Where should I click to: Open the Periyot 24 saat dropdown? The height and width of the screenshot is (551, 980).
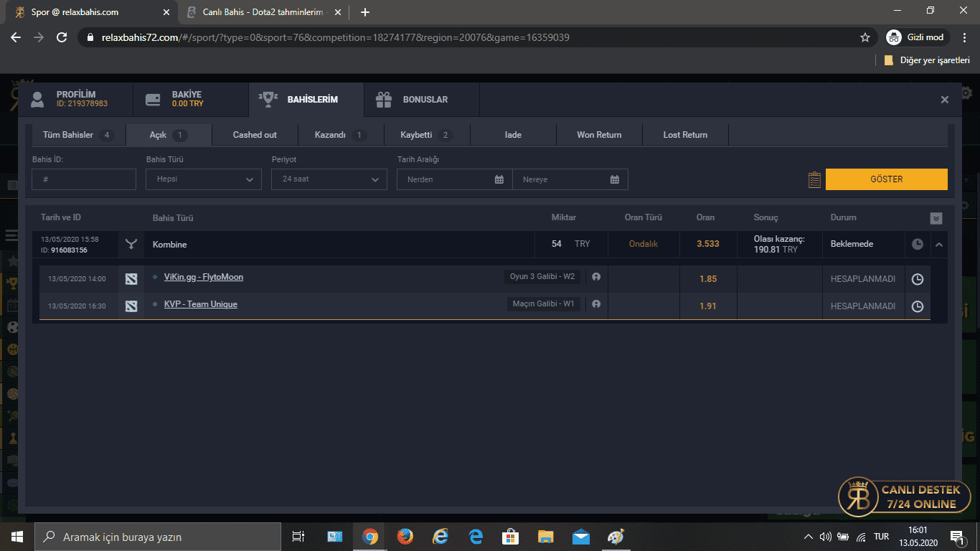click(329, 179)
